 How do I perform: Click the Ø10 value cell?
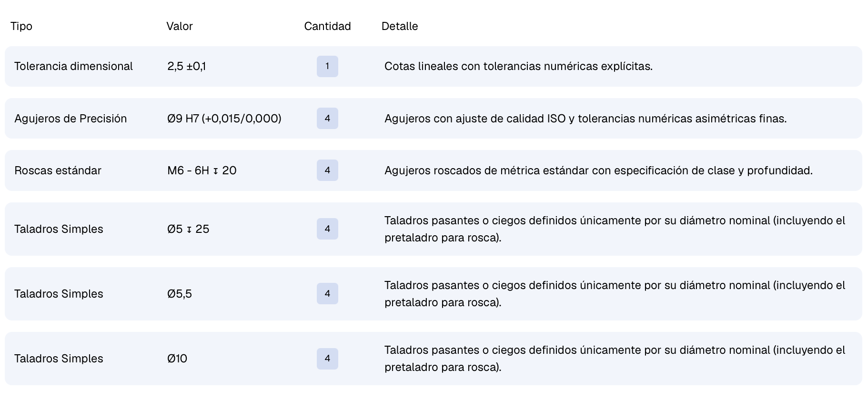point(177,359)
